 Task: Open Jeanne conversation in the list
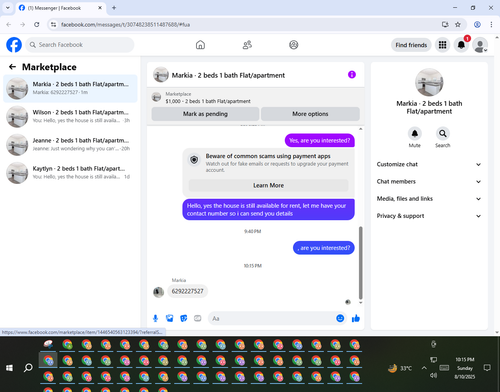[70, 145]
